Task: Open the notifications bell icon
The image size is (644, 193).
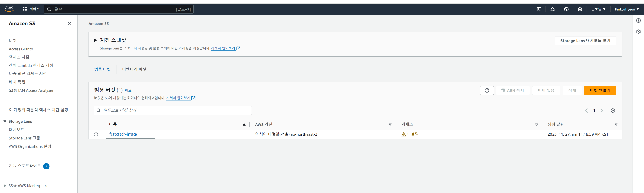Action: coord(553,9)
